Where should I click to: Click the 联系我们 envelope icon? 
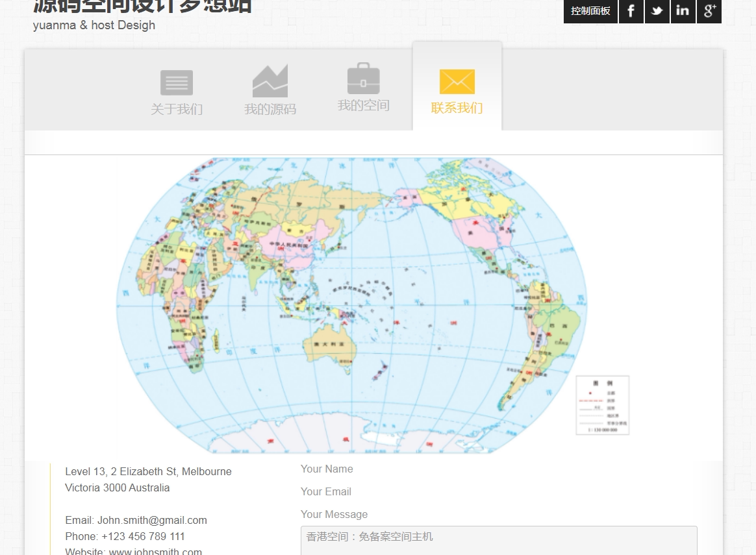coord(457,81)
